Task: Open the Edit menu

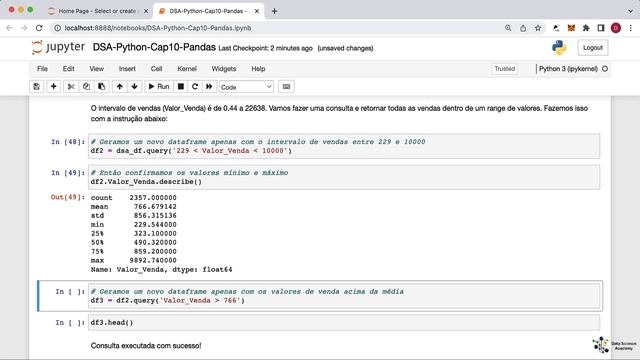Action: (x=68, y=69)
